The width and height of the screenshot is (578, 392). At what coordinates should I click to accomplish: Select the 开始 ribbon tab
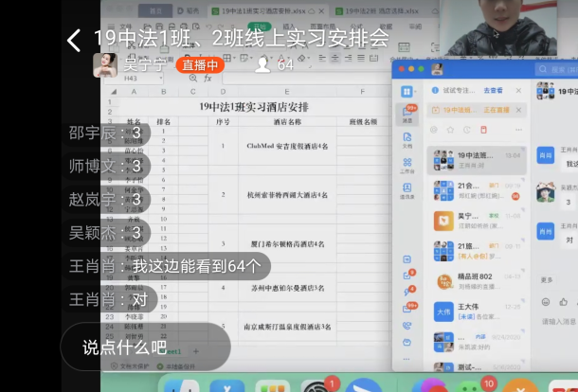pos(260,27)
